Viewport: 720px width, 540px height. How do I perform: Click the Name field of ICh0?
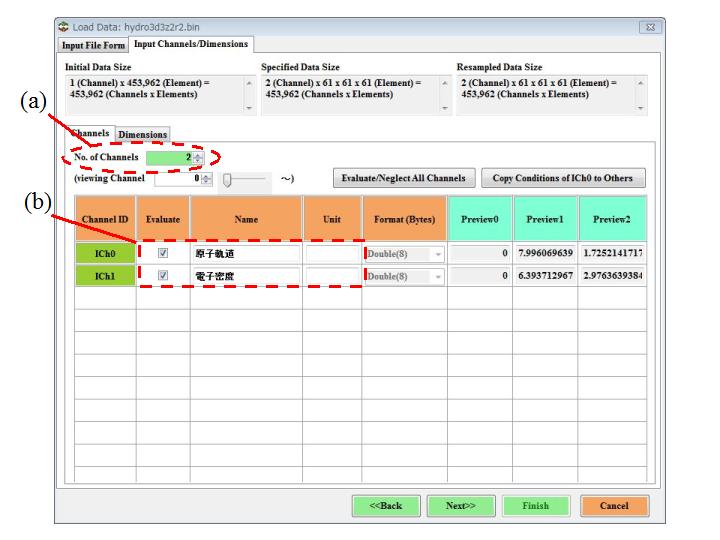246,254
